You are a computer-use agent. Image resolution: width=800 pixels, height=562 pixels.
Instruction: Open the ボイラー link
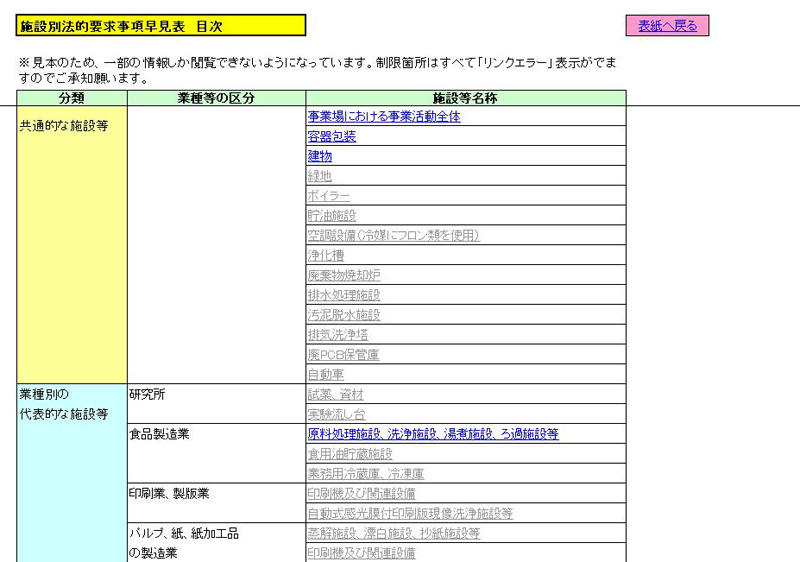329,196
